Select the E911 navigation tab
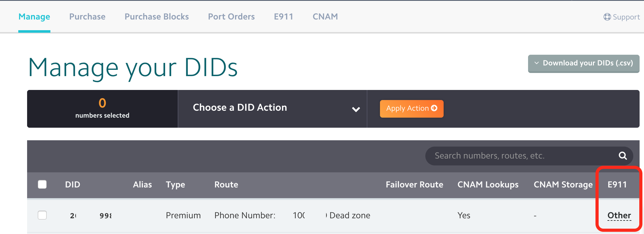The width and height of the screenshot is (644, 234). click(x=284, y=17)
